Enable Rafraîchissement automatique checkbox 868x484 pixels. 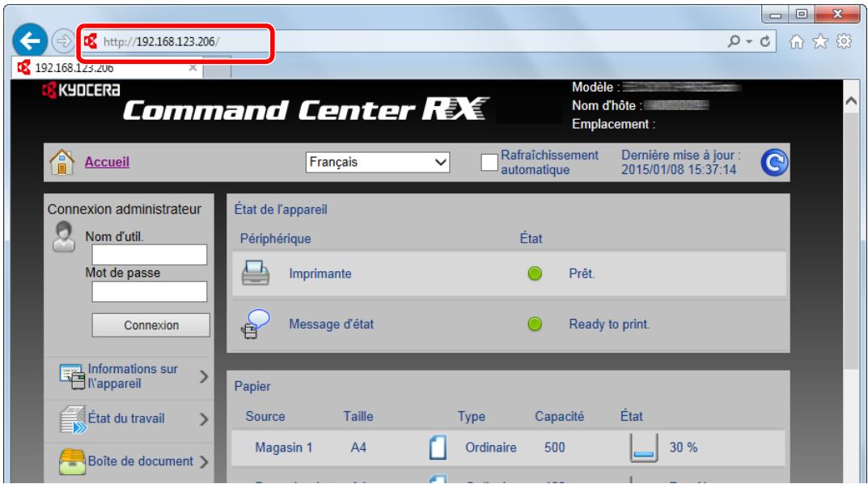(x=489, y=162)
